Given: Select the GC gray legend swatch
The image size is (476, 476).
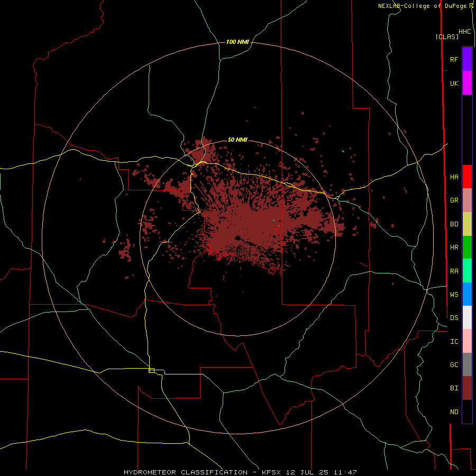Looking at the screenshot, I should coord(467,364).
